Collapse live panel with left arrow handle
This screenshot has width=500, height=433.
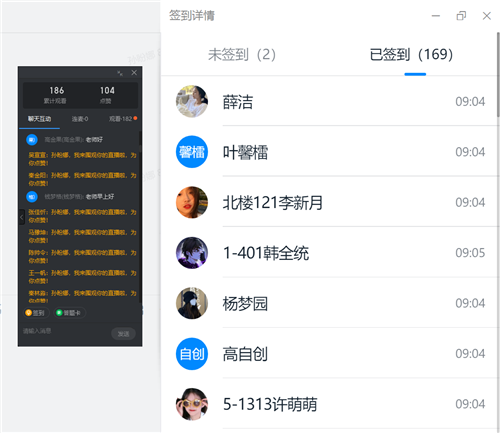click(22, 217)
